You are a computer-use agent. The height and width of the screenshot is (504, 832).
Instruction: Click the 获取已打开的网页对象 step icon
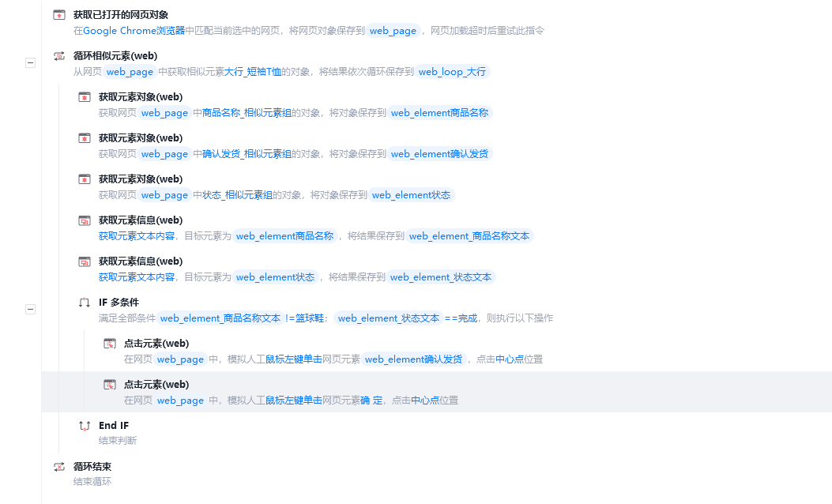click(x=59, y=15)
